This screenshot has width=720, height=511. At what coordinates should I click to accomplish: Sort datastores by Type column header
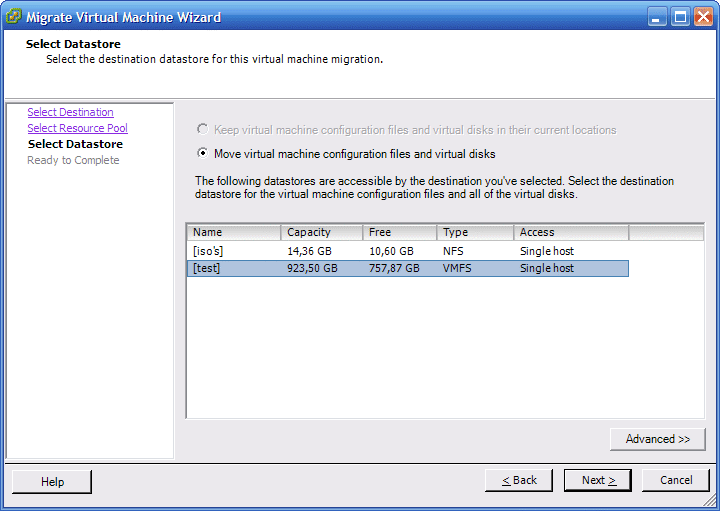pos(475,232)
